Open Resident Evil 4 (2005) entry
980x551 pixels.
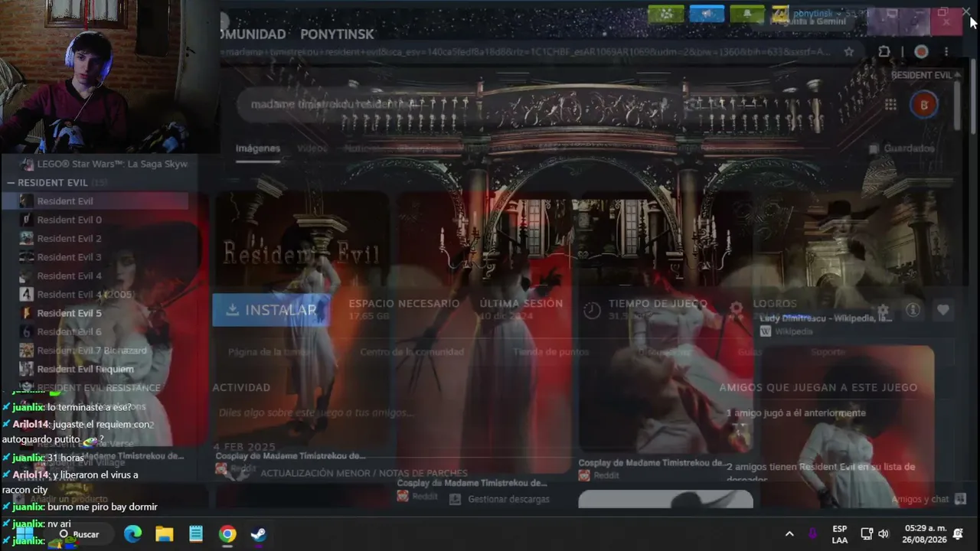(85, 295)
